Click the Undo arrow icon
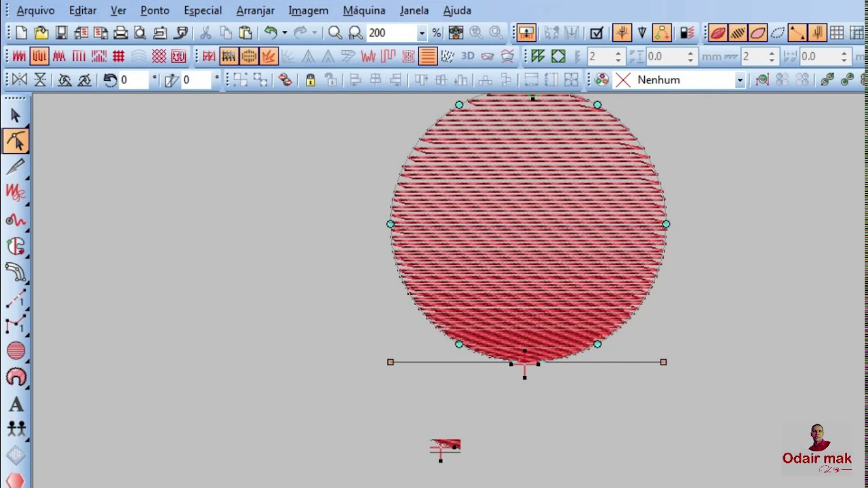Image resolution: width=868 pixels, height=488 pixels. [x=271, y=33]
